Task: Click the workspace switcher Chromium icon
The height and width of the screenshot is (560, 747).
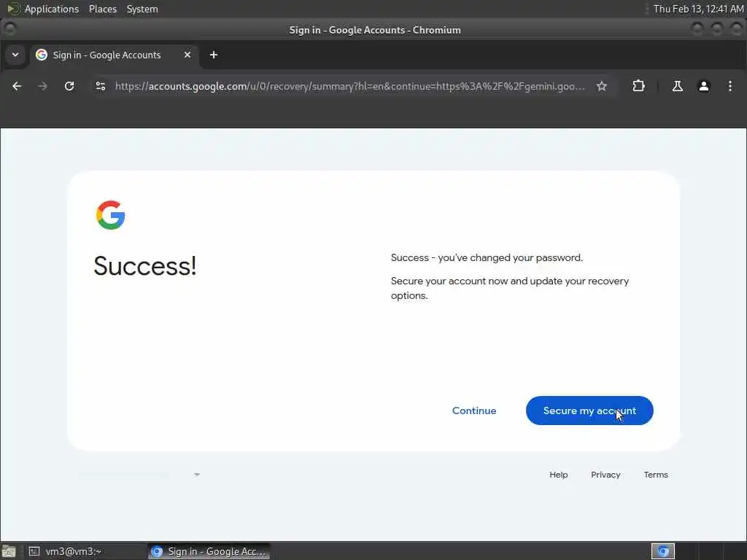Action: pyautogui.click(x=662, y=551)
